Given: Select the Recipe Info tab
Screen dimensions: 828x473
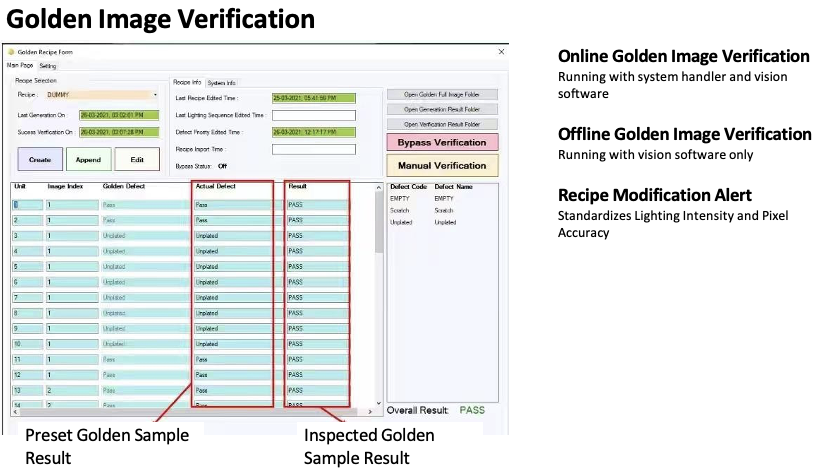Looking at the screenshot, I should point(187,82).
